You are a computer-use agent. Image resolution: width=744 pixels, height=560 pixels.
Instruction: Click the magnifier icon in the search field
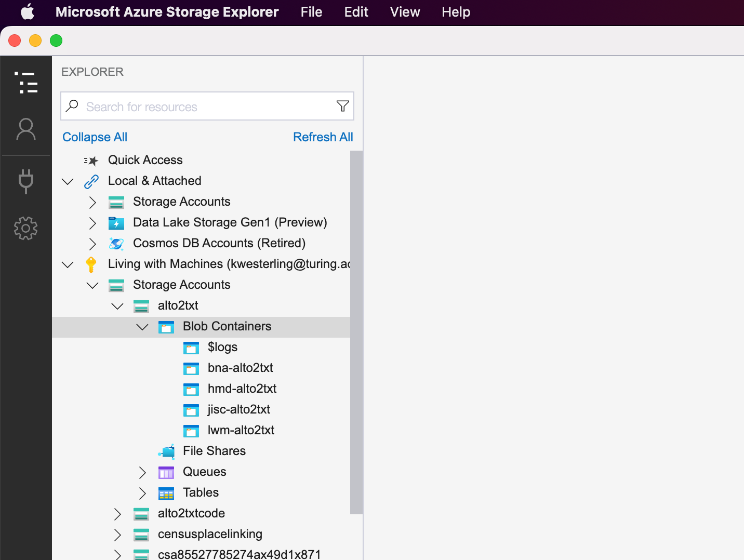[72, 106]
